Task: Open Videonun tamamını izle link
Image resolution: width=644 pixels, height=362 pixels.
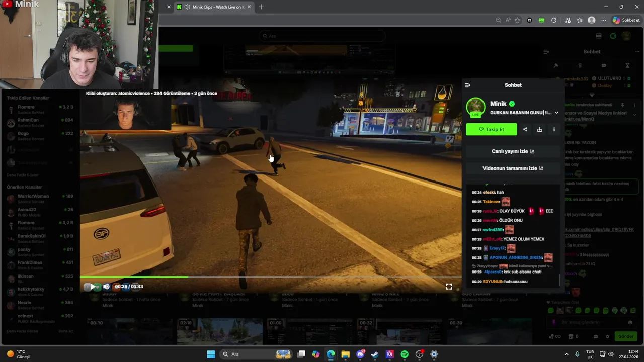Action: tap(513, 168)
